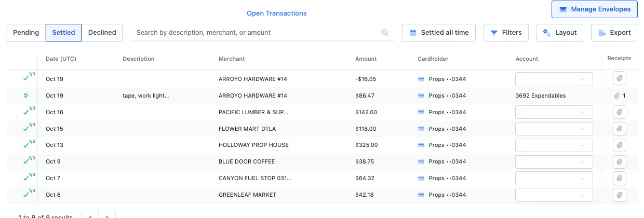Click the $118.00 amount cell
Viewport: 644px width, 218px height.
(366, 129)
